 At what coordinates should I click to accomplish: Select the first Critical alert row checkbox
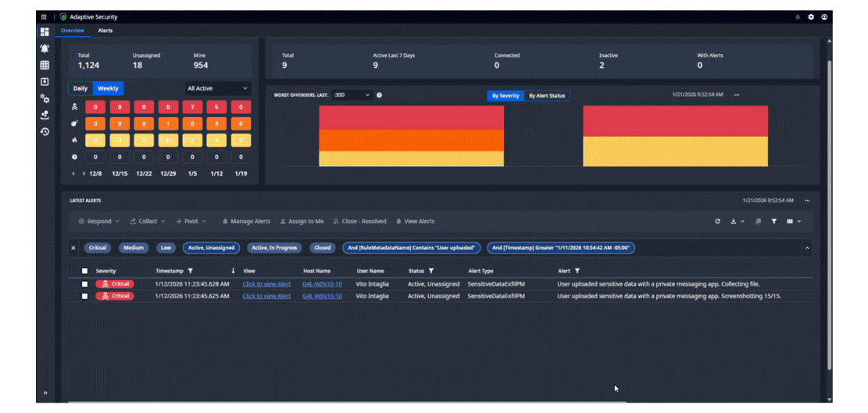click(84, 284)
